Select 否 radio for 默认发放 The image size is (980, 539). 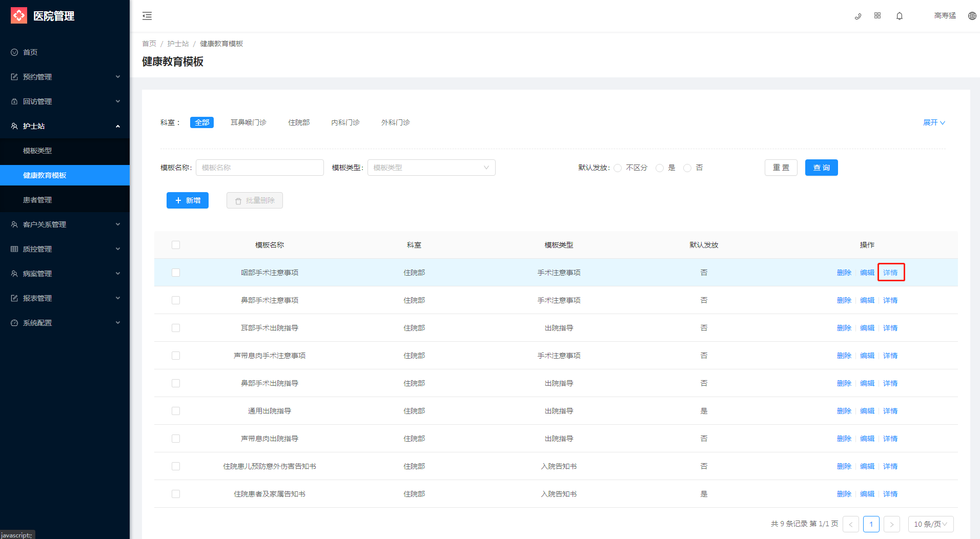(x=687, y=168)
